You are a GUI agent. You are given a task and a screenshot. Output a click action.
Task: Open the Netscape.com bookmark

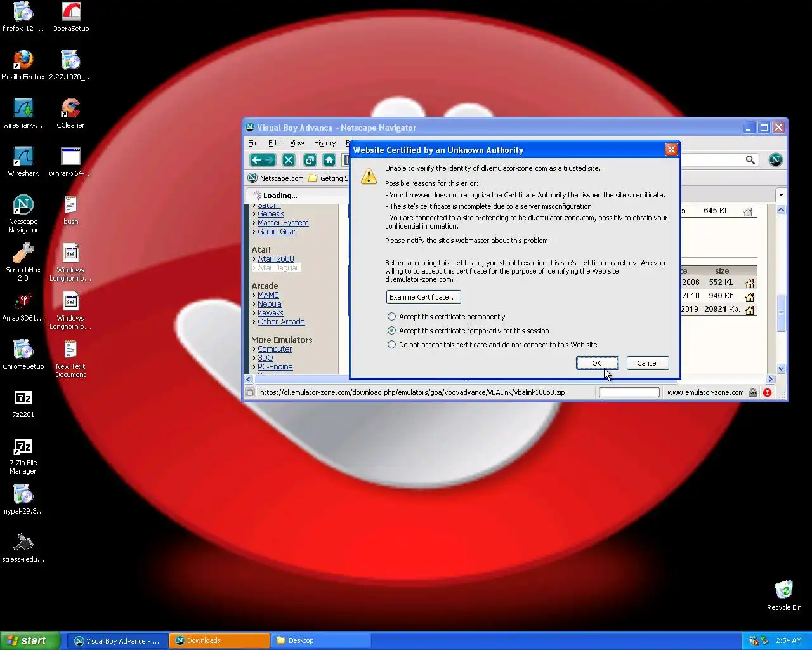tap(275, 178)
